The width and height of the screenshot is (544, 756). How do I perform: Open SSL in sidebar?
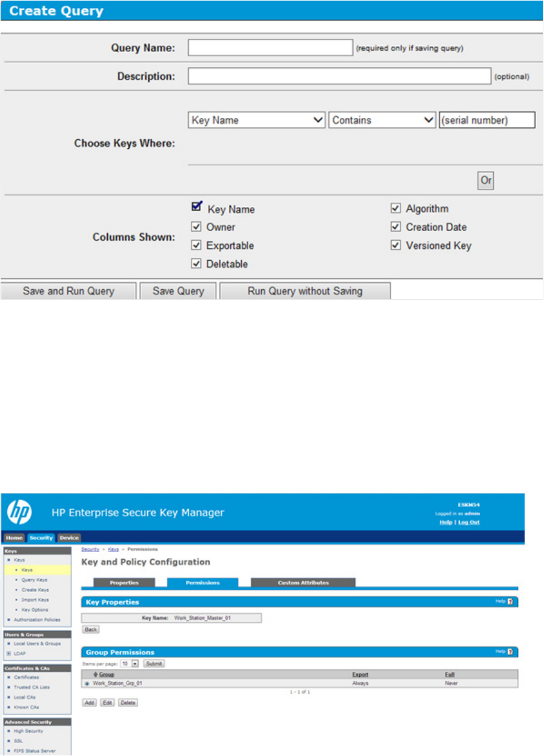click(x=17, y=740)
